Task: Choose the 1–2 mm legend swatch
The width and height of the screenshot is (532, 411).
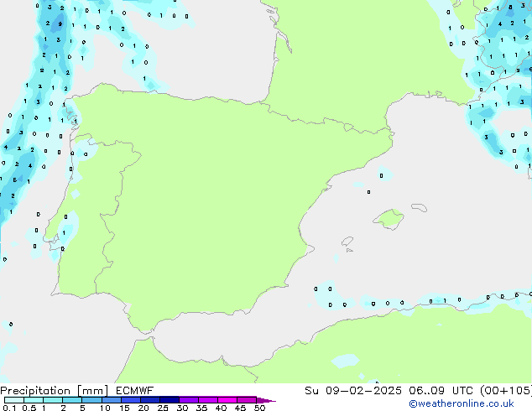Action: click(53, 400)
